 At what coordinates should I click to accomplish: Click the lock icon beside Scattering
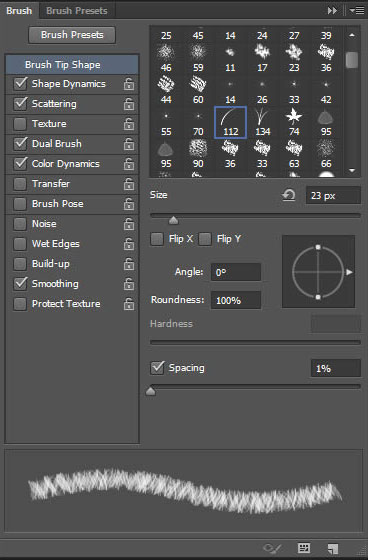point(129,104)
